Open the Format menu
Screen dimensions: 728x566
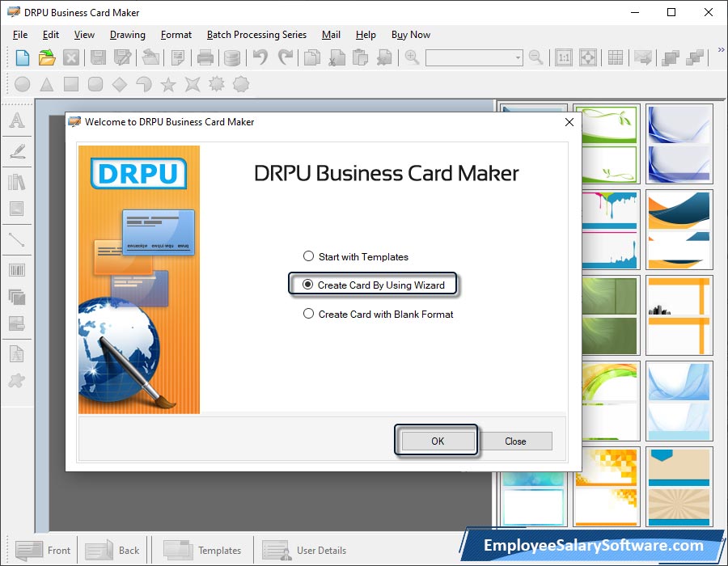point(176,35)
